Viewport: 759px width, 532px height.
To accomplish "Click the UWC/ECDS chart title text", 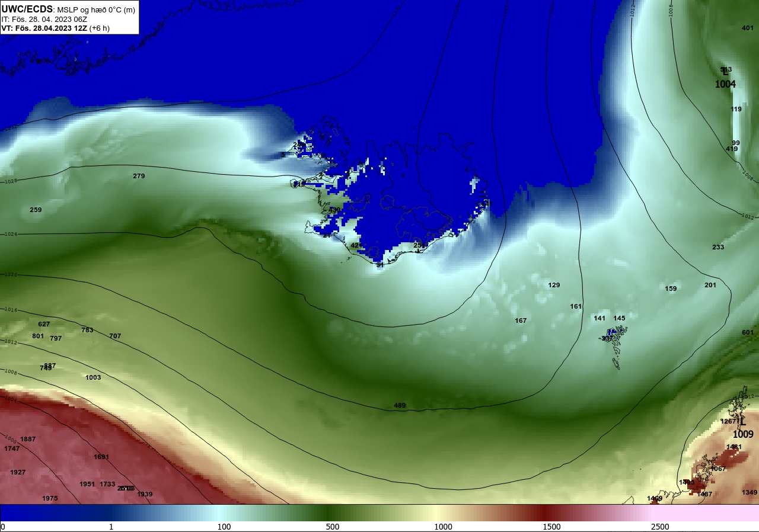I will [68, 9].
